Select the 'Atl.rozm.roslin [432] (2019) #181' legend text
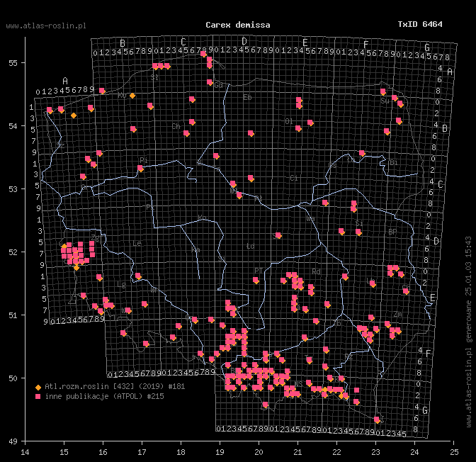Image resolution: width=476 pixels, height=462 pixels. coord(115,386)
